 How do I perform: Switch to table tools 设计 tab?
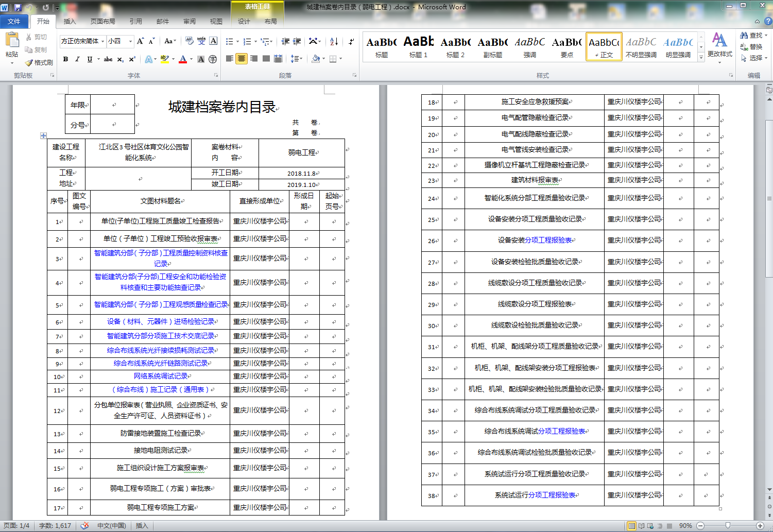[244, 21]
